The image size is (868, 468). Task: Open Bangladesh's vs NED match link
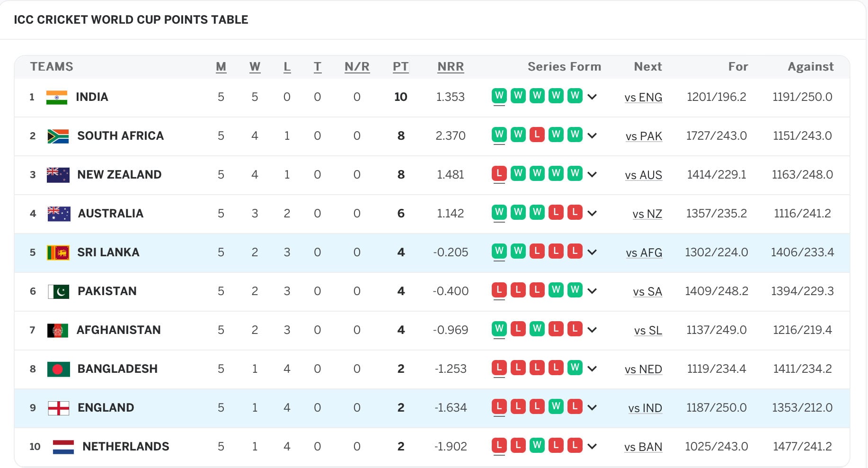(643, 369)
